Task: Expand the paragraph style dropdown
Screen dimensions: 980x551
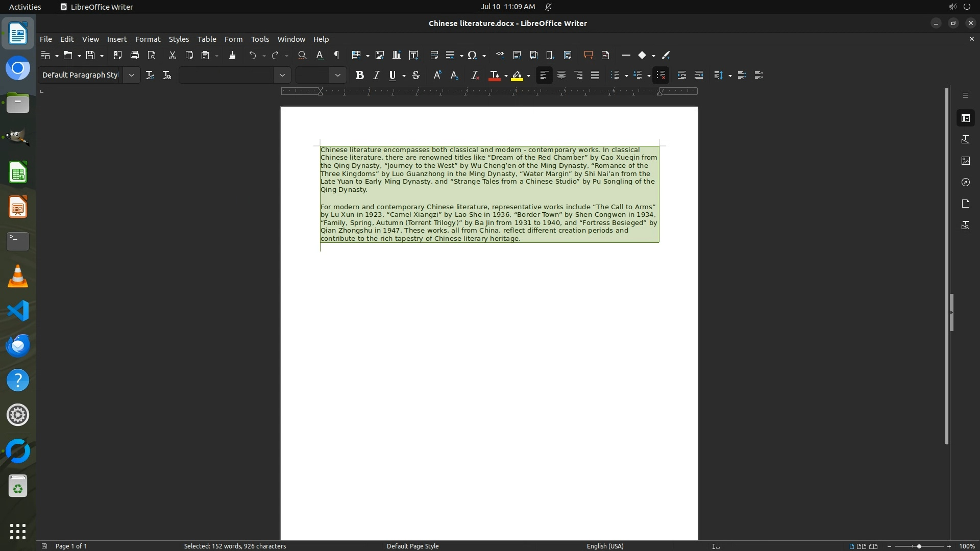Action: pyautogui.click(x=131, y=76)
